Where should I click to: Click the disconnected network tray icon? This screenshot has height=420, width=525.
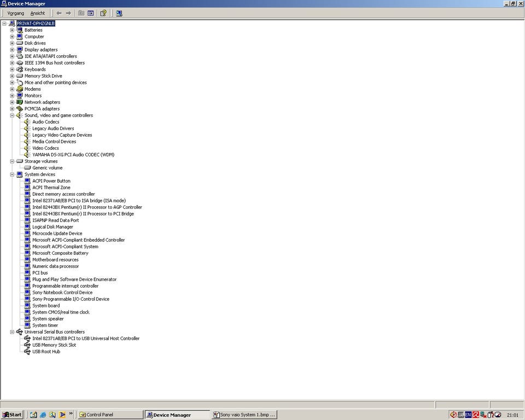point(483,415)
